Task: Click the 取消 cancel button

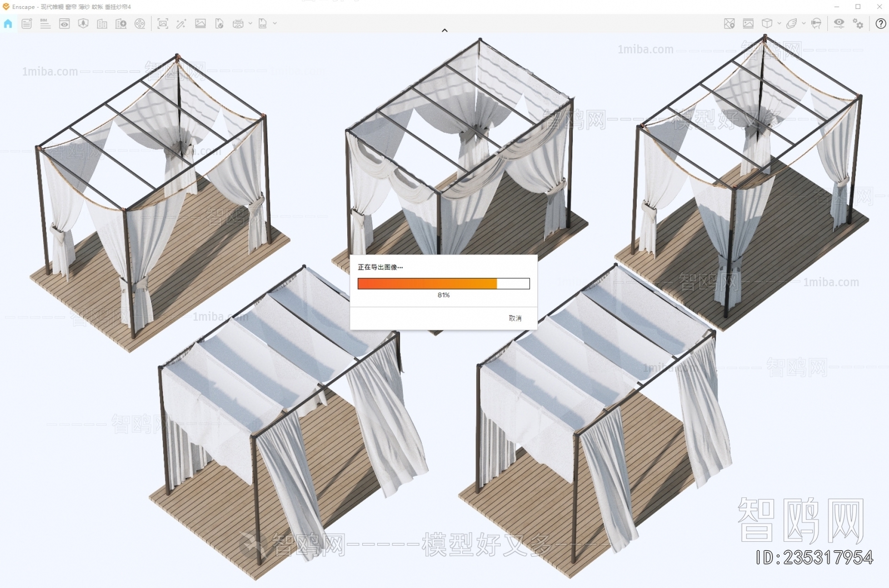Action: click(515, 318)
